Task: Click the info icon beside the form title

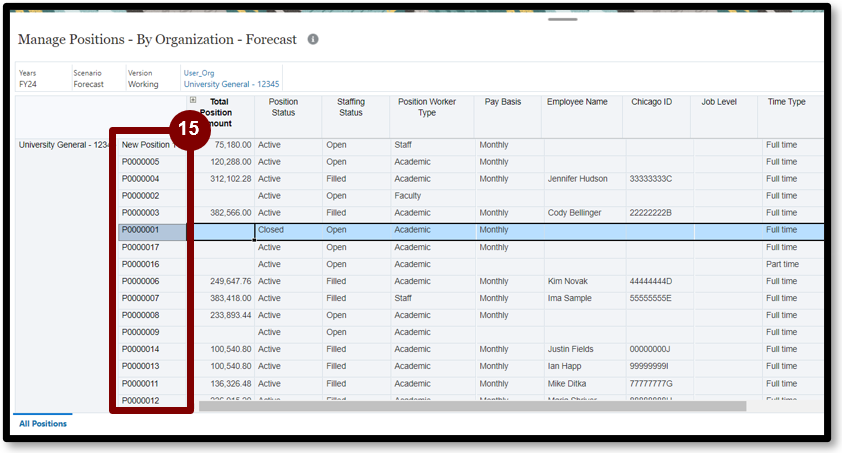Action: (x=313, y=39)
